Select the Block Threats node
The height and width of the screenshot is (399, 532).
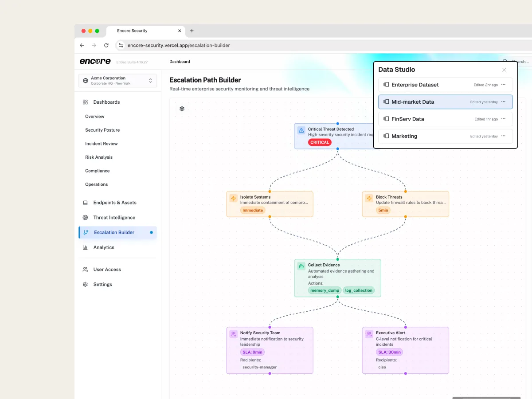coord(406,204)
